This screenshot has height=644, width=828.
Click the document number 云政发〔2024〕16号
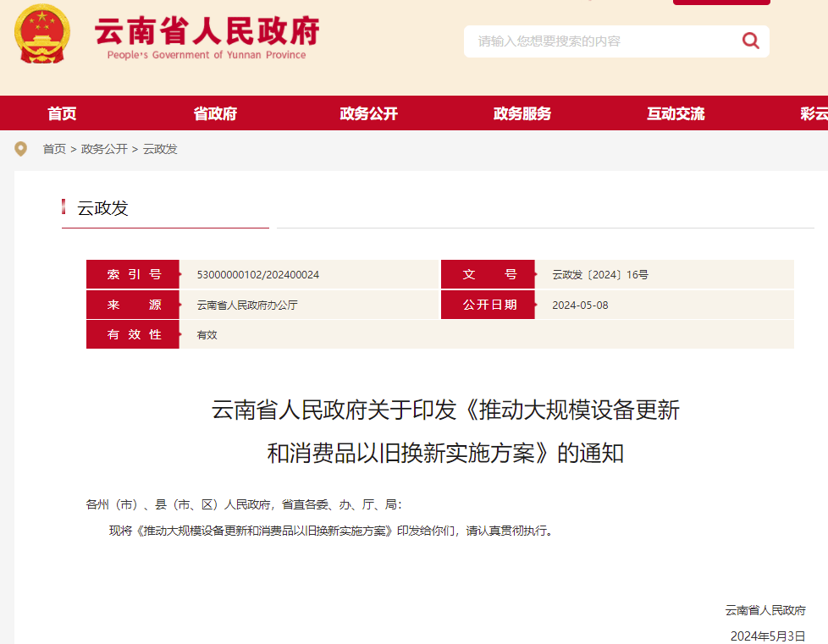coord(600,275)
